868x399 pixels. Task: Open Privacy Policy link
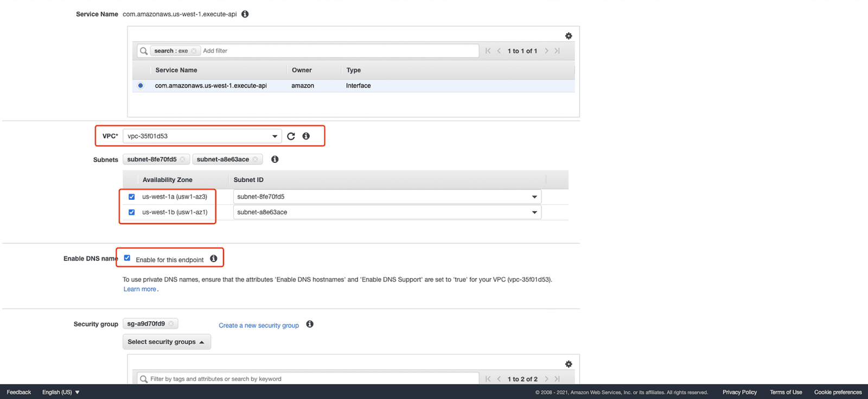tap(739, 392)
